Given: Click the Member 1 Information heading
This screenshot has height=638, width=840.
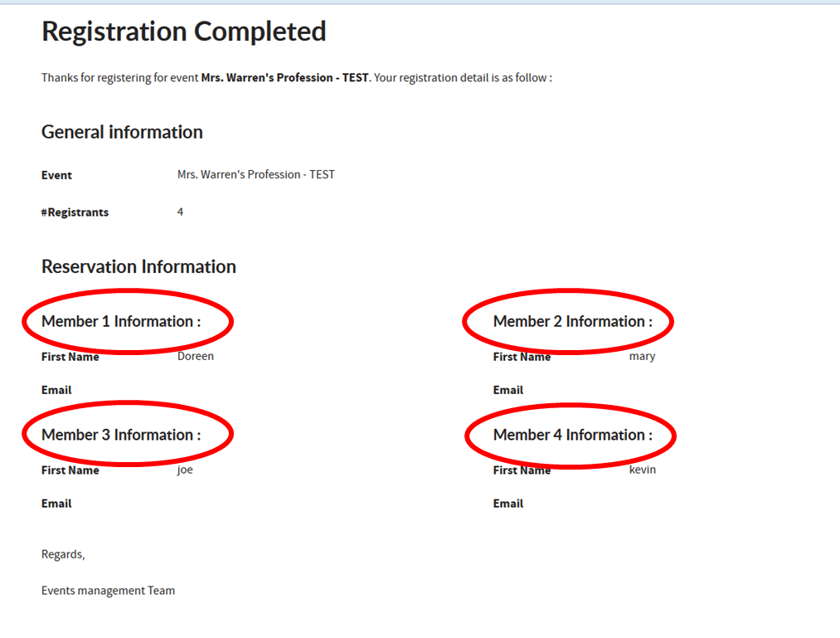Looking at the screenshot, I should tap(121, 321).
